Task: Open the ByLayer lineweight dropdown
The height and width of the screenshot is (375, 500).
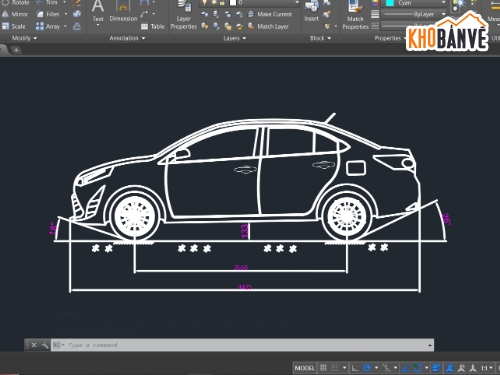Action: [x=443, y=14]
